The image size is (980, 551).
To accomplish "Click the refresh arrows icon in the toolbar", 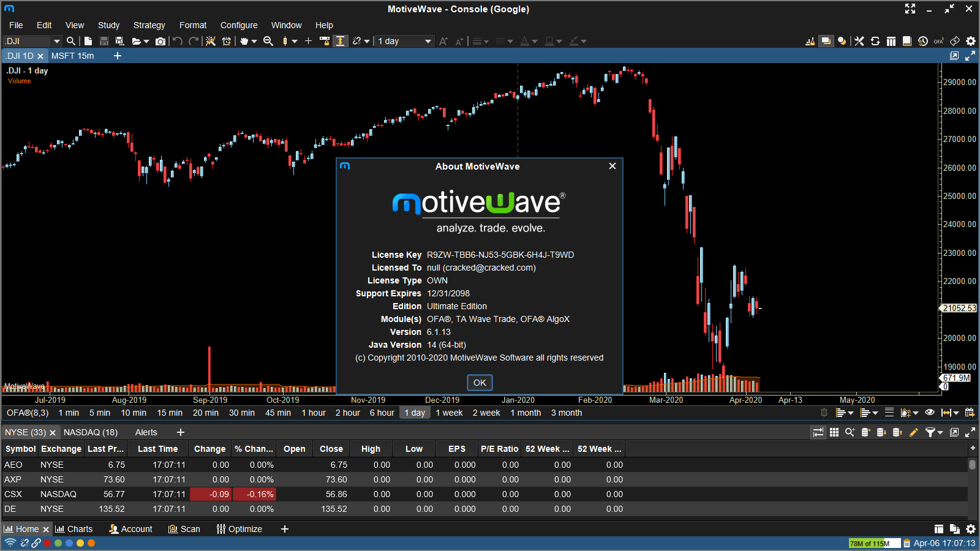I will [x=875, y=41].
